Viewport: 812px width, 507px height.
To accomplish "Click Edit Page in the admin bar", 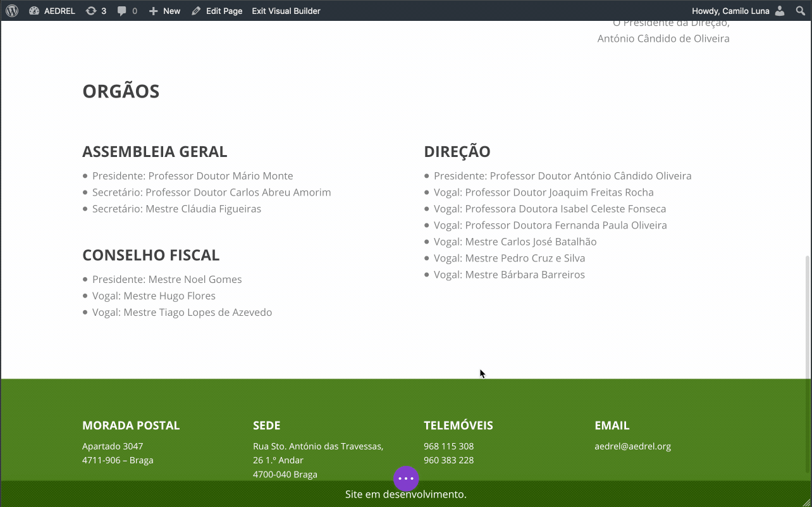I will pos(217,11).
